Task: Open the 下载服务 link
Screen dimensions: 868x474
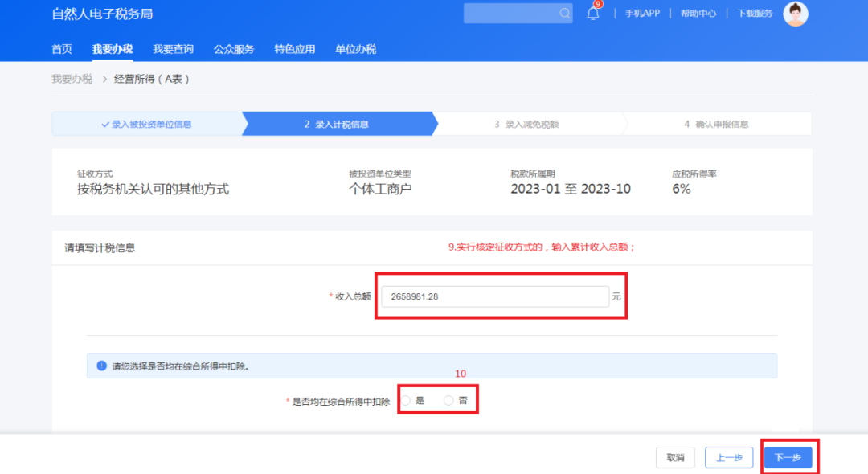Action: [x=755, y=14]
